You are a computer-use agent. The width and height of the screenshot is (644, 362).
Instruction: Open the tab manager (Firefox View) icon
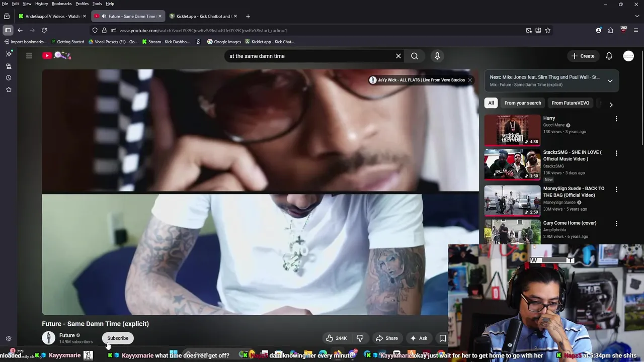click(x=7, y=16)
